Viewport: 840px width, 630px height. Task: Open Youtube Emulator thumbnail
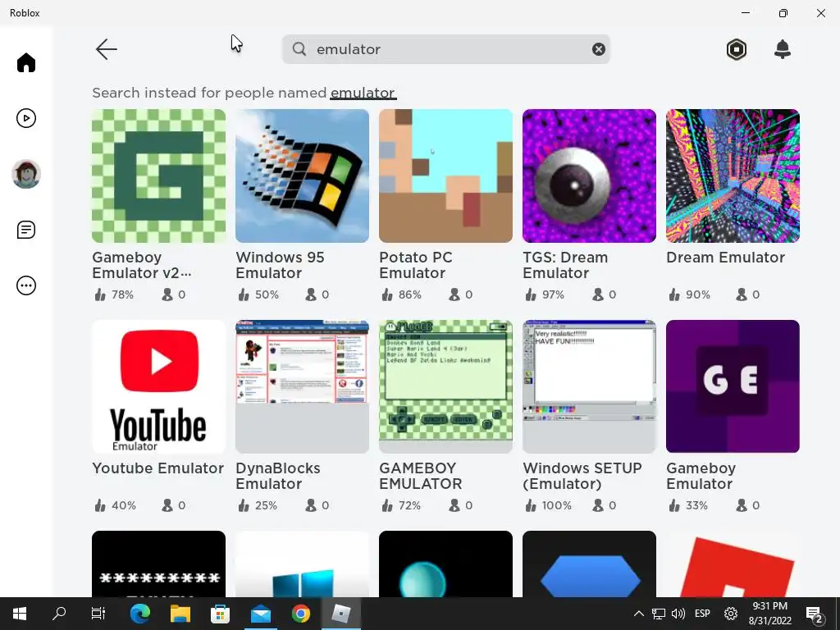pyautogui.click(x=158, y=387)
